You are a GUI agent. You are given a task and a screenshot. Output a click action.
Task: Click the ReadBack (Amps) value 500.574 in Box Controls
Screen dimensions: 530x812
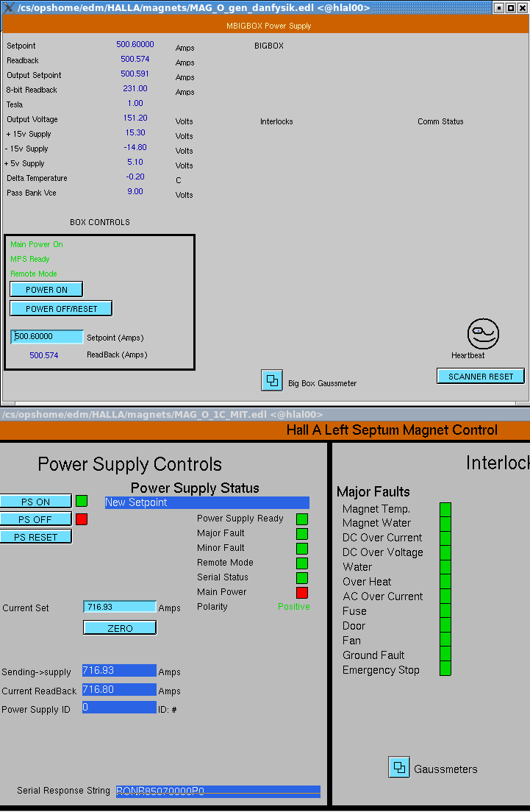tap(44, 355)
